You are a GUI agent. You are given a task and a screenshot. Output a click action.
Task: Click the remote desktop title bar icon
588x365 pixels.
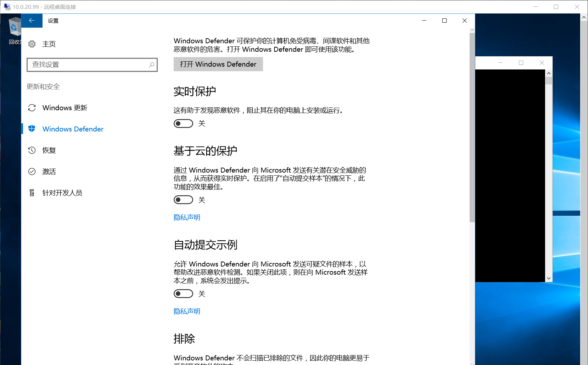(x=7, y=7)
